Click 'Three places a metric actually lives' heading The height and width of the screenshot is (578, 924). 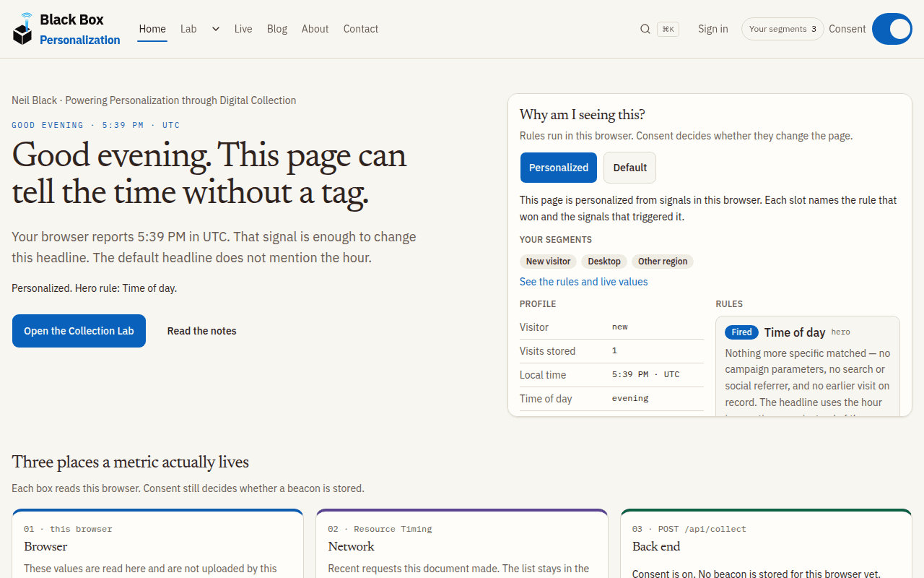pos(131,462)
